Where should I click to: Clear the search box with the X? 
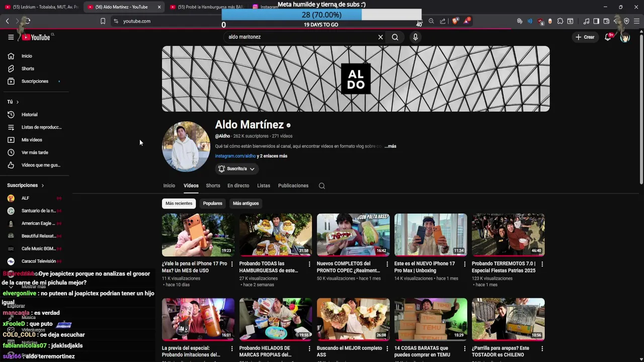(380, 37)
